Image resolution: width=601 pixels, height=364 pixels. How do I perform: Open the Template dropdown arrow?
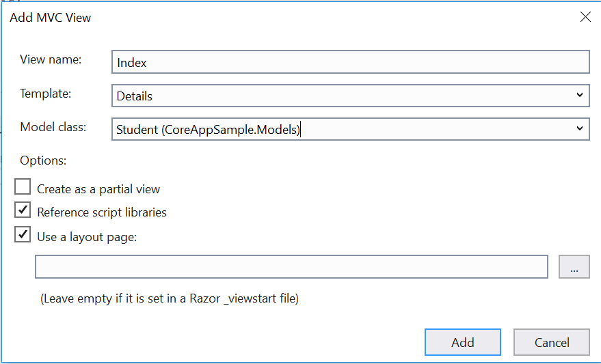point(580,96)
